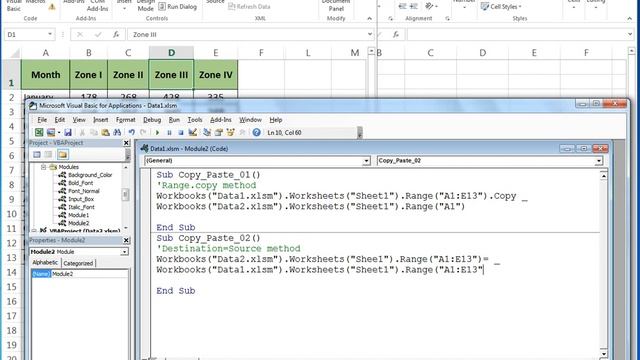Click the View Code icon in Project pane

pos(37,154)
